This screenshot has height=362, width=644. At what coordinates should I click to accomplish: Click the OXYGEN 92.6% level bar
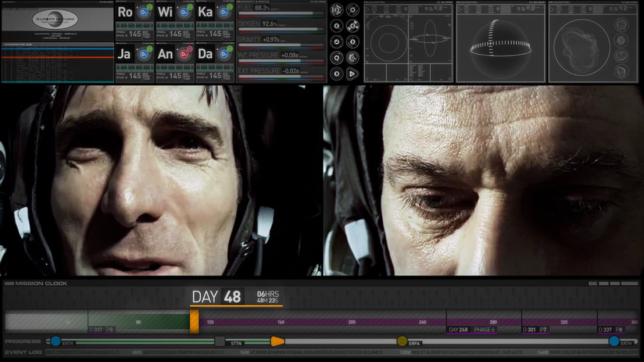tap(281, 29)
